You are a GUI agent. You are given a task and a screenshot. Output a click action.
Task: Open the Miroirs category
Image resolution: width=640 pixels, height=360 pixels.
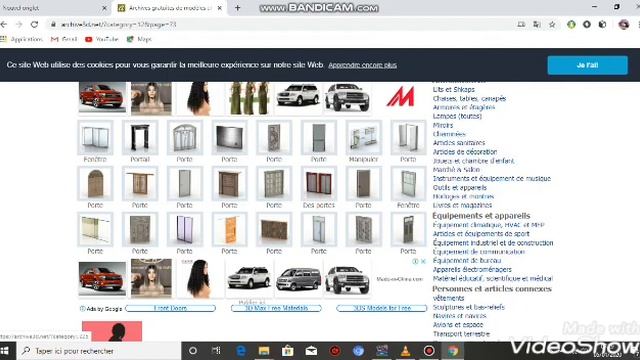click(443, 125)
